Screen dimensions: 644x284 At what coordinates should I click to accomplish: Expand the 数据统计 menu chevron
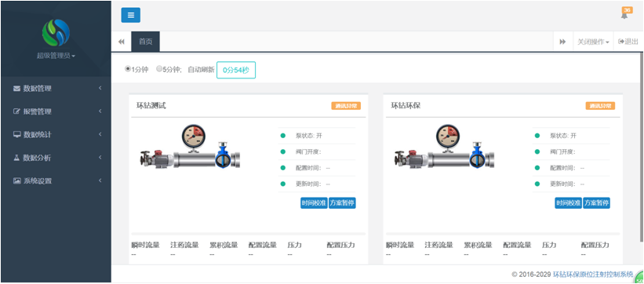point(100,134)
